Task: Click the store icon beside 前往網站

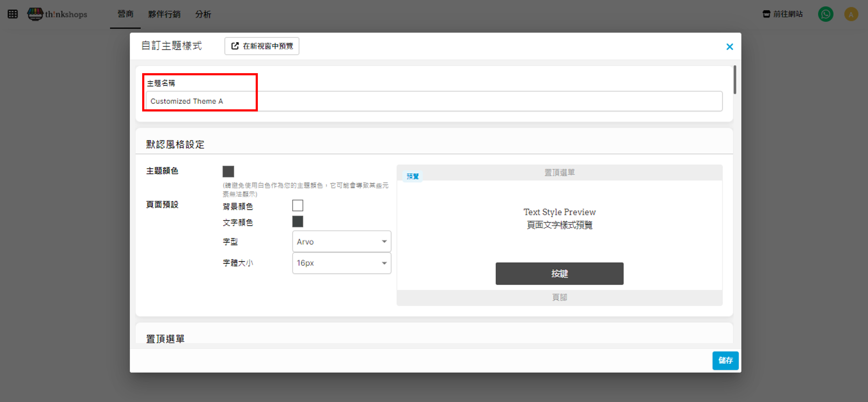Action: point(766,14)
